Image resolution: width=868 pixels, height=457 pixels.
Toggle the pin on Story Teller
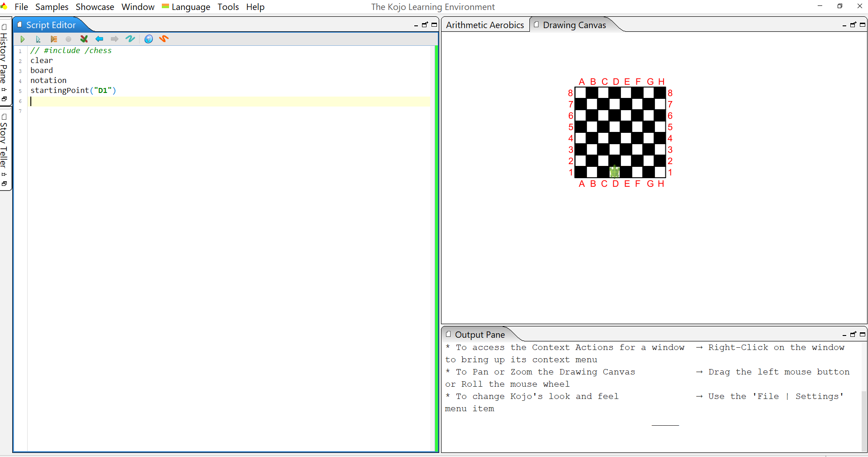point(4,175)
